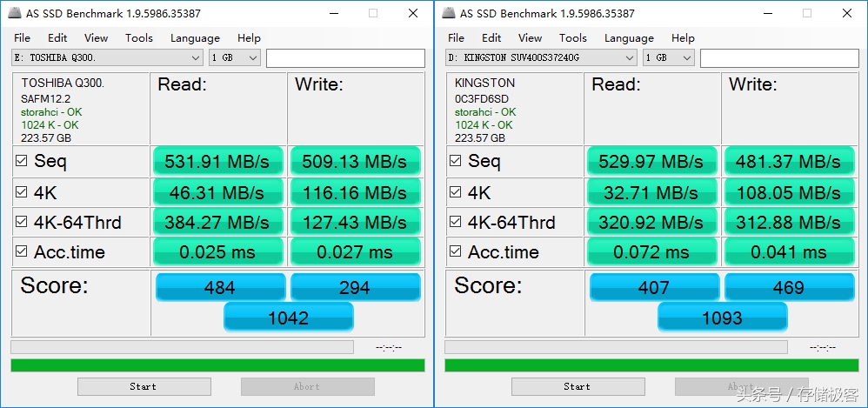Open File menu in right window
This screenshot has height=408, width=868.
click(x=456, y=37)
